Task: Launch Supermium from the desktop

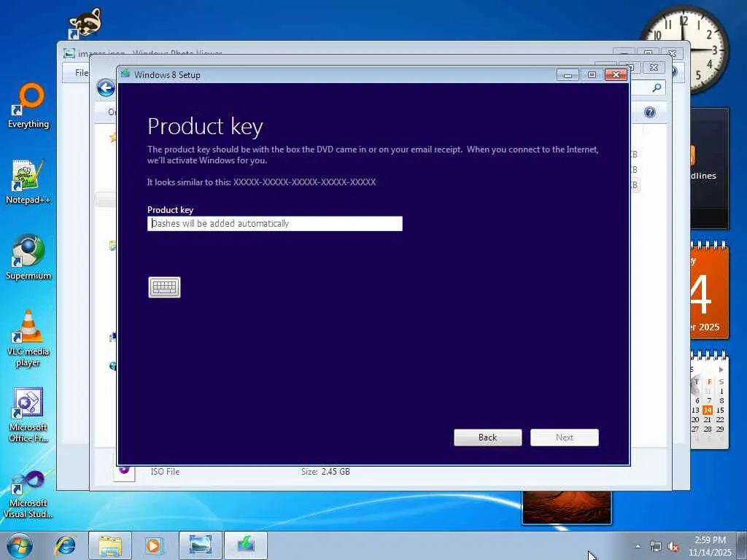Action: [28, 257]
